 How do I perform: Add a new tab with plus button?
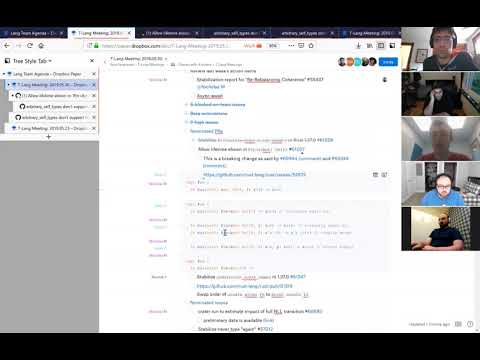pyautogui.click(x=49, y=137)
